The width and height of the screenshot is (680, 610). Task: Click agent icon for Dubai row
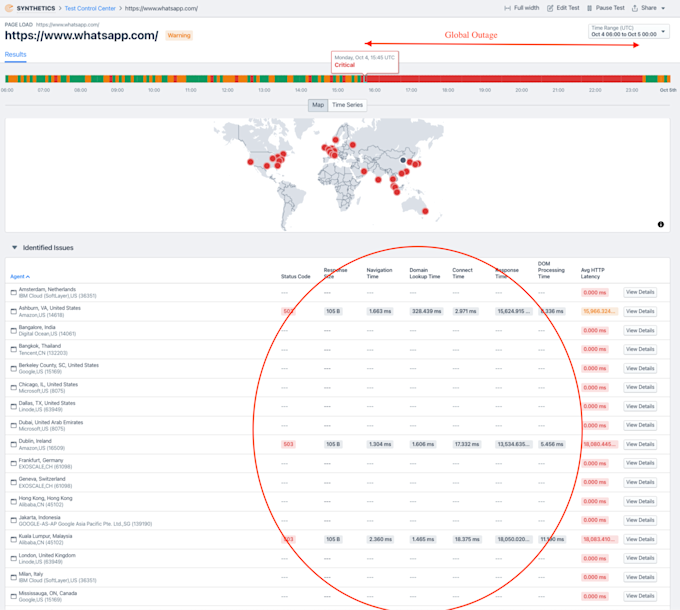[x=13, y=425]
